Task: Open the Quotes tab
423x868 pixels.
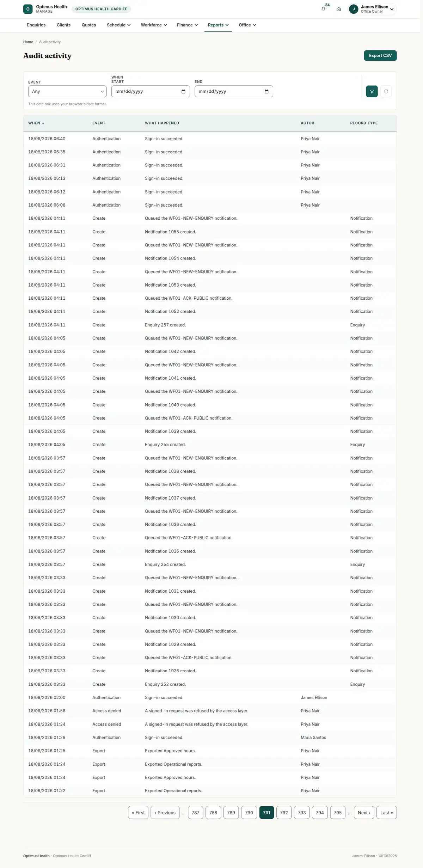Action: pyautogui.click(x=89, y=25)
